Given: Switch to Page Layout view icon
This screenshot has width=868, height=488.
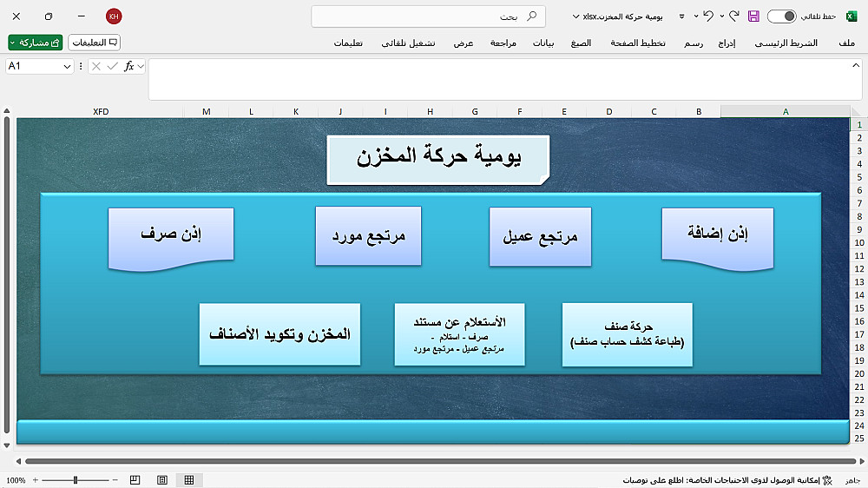Looking at the screenshot, I should (161, 479).
